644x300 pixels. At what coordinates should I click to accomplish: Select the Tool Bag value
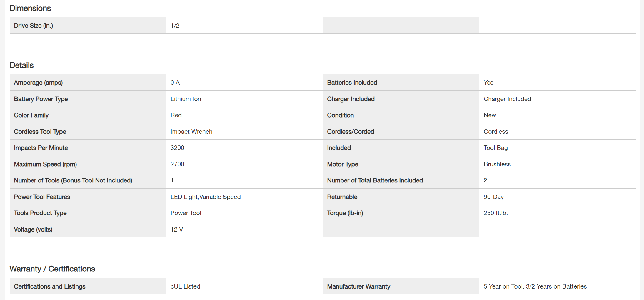click(x=496, y=148)
